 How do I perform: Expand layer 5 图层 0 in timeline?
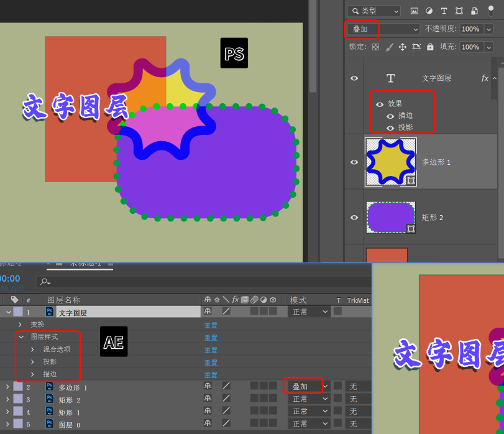(x=7, y=424)
